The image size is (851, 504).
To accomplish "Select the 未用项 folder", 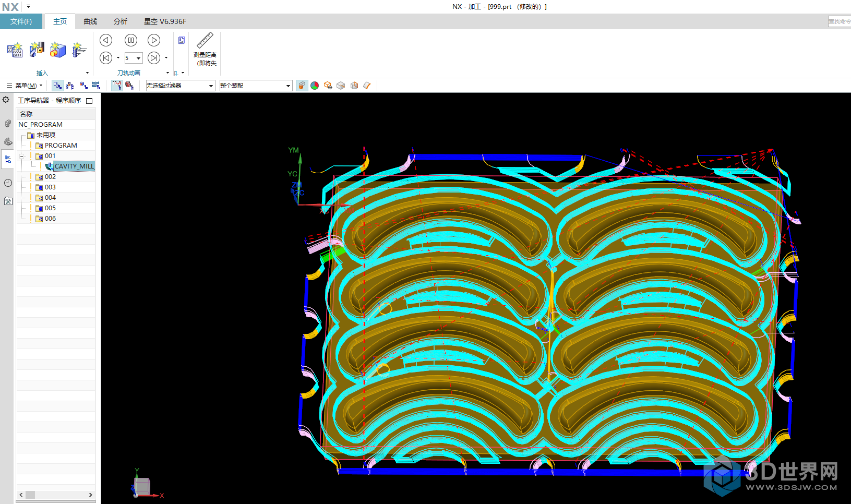I will pyautogui.click(x=41, y=135).
